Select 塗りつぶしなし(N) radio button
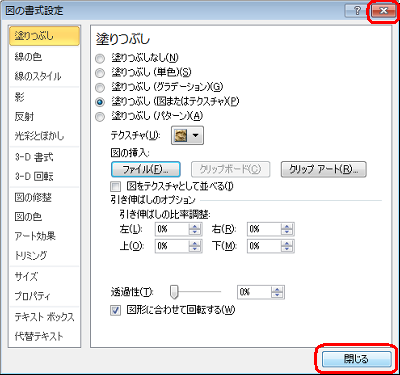This screenshot has width=400, height=375. point(100,58)
